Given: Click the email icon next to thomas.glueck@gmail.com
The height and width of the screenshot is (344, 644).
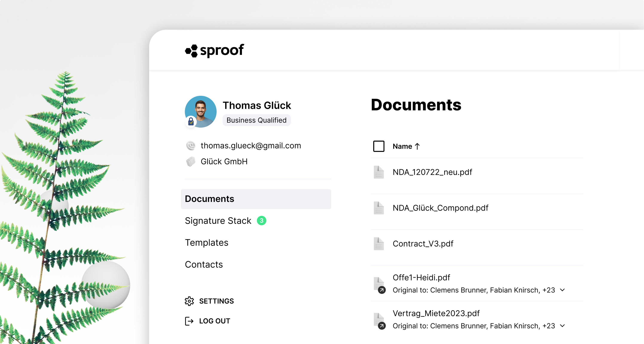Looking at the screenshot, I should tap(191, 146).
